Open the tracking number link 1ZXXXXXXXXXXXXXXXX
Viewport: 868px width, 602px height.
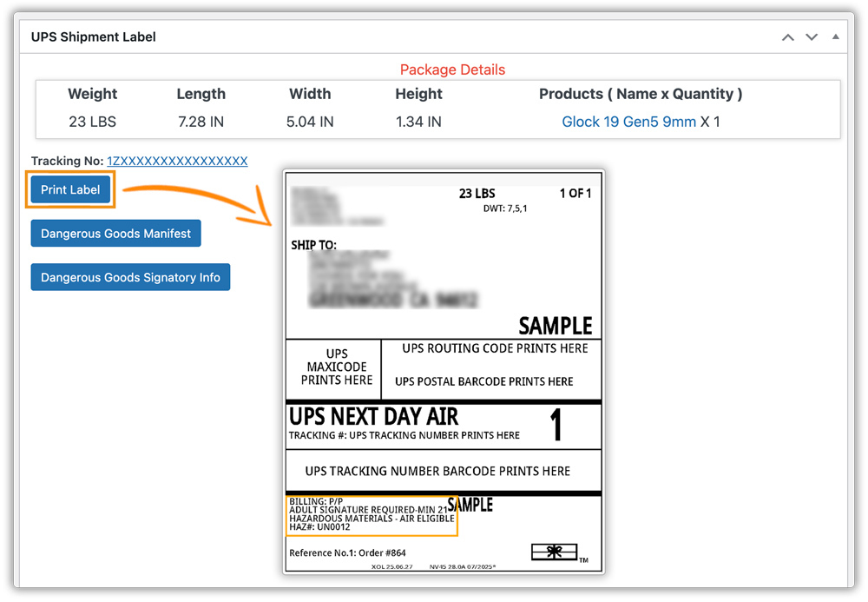click(177, 161)
